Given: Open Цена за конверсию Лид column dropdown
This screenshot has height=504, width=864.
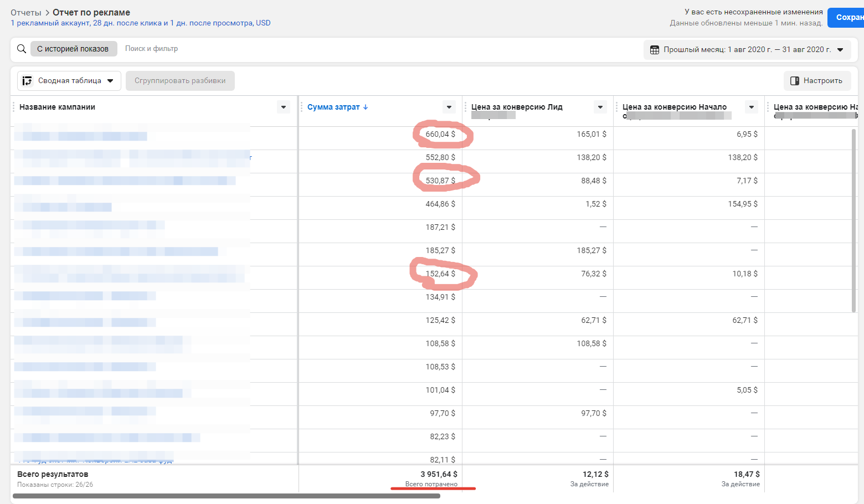Looking at the screenshot, I should click(x=600, y=107).
